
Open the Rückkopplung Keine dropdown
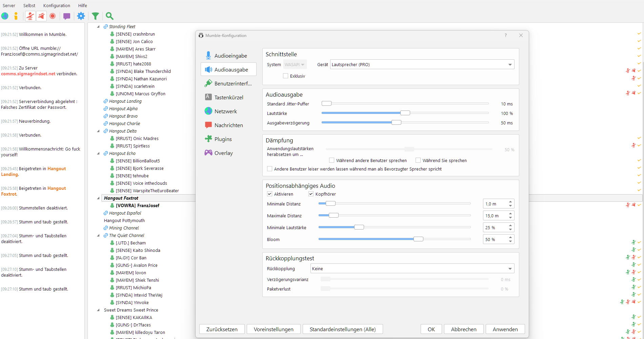[x=412, y=268]
